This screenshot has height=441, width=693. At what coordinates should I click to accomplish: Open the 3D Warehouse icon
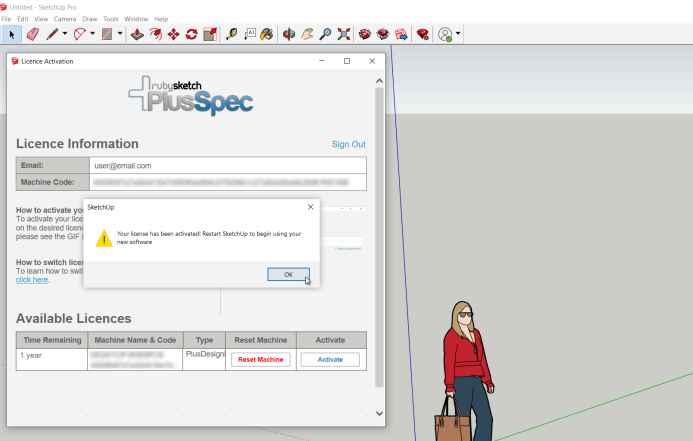(x=364, y=34)
